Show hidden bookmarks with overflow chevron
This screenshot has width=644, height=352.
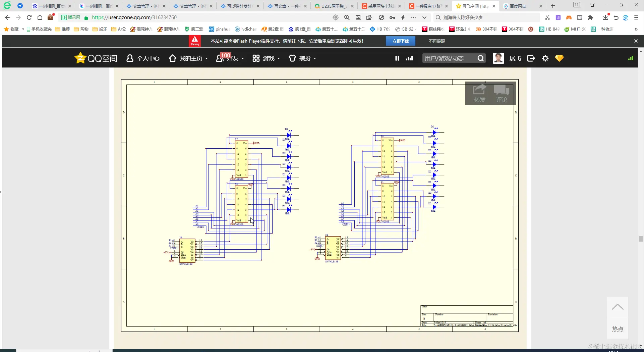pos(636,29)
